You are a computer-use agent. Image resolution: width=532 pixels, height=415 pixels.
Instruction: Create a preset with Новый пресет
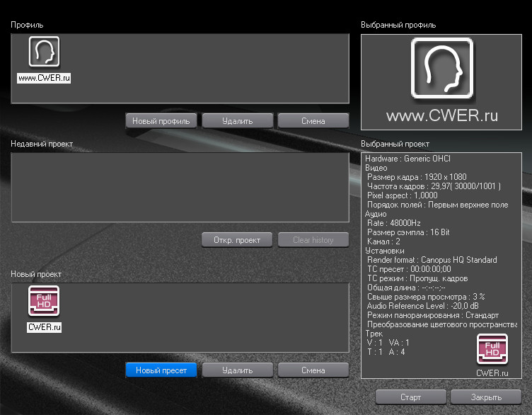(161, 370)
